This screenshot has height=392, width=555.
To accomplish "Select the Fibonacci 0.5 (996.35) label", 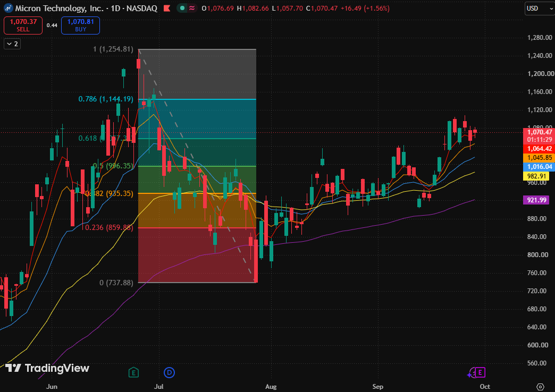I will tap(113, 166).
